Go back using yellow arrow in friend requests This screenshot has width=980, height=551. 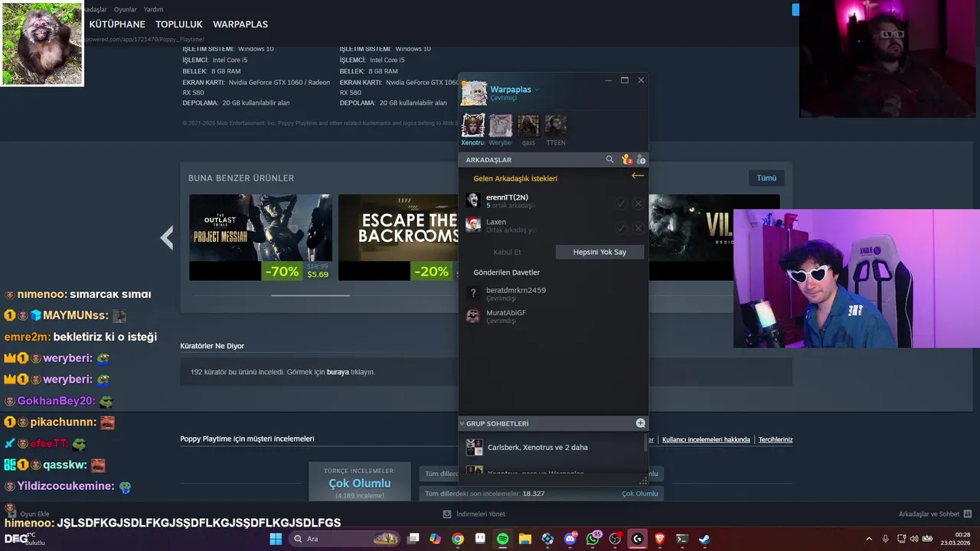638,176
